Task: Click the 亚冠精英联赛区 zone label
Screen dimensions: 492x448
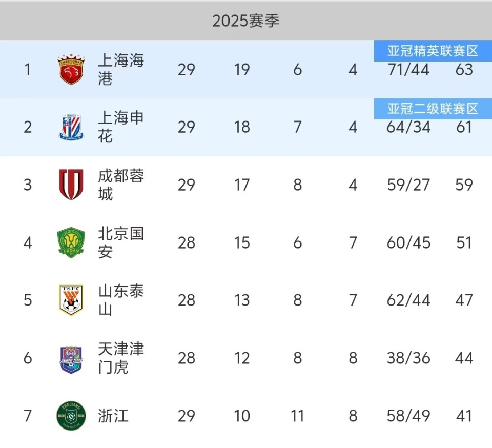Action: pyautogui.click(x=433, y=51)
